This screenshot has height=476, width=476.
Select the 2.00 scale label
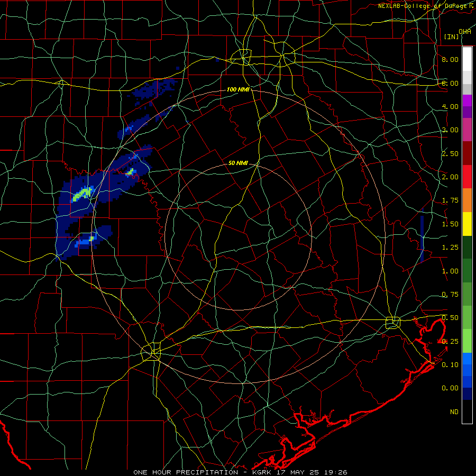450,177
